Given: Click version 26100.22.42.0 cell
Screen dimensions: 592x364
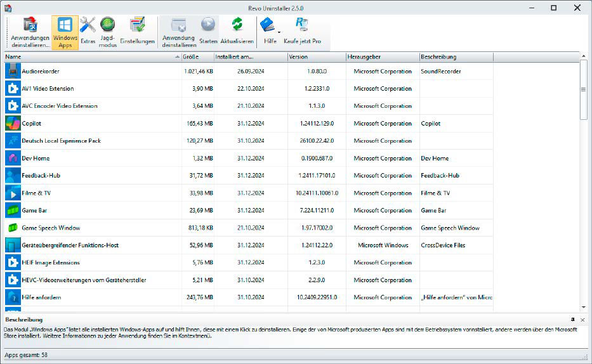Looking at the screenshot, I should click(317, 141).
